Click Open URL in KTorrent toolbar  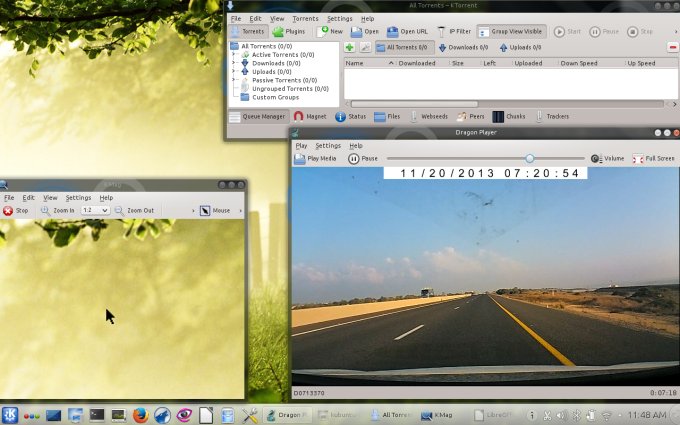(412, 31)
